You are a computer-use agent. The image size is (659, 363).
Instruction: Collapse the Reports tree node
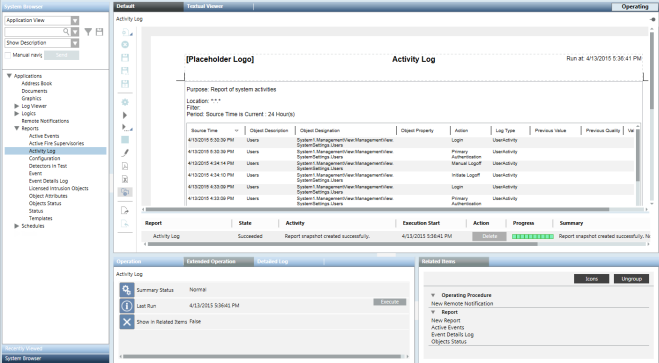pyautogui.click(x=16, y=128)
